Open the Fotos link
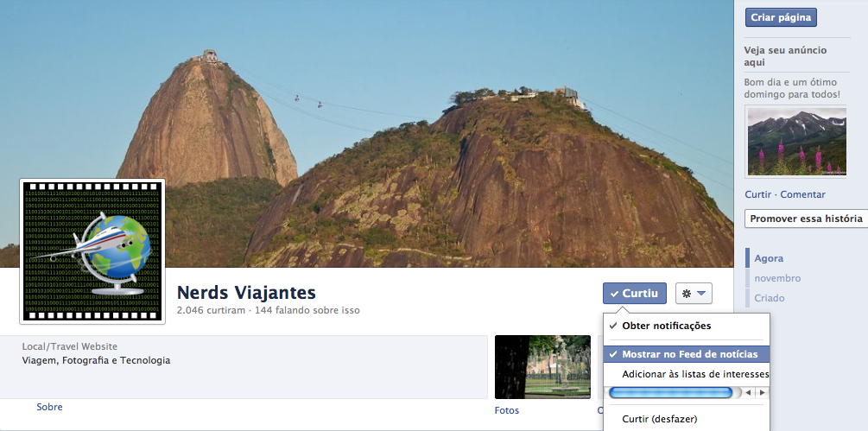 pyautogui.click(x=506, y=410)
